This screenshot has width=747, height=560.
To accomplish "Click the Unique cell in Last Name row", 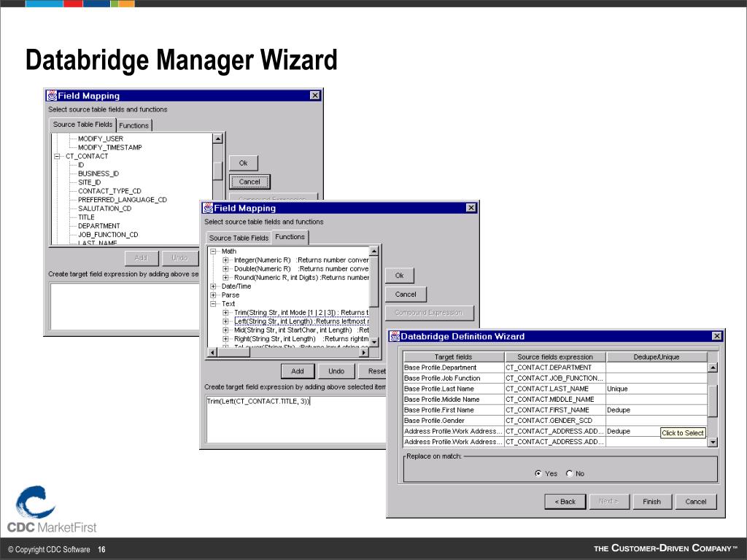I will (657, 389).
